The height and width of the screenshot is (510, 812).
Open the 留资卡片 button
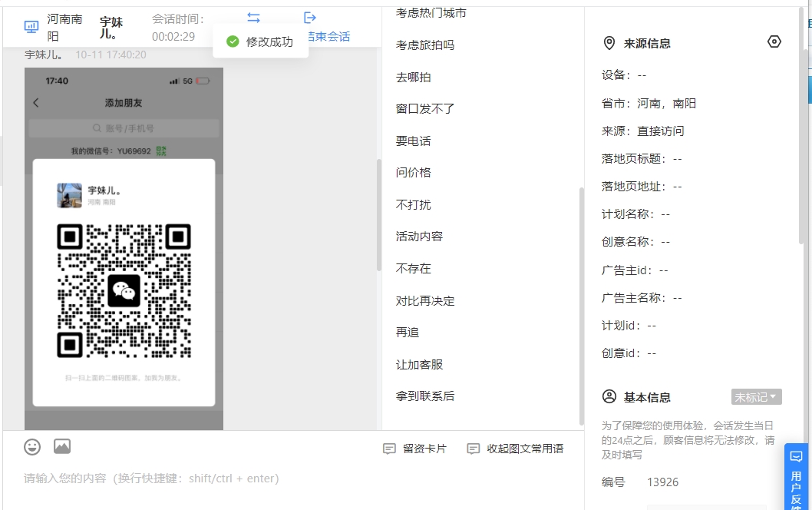[414, 449]
